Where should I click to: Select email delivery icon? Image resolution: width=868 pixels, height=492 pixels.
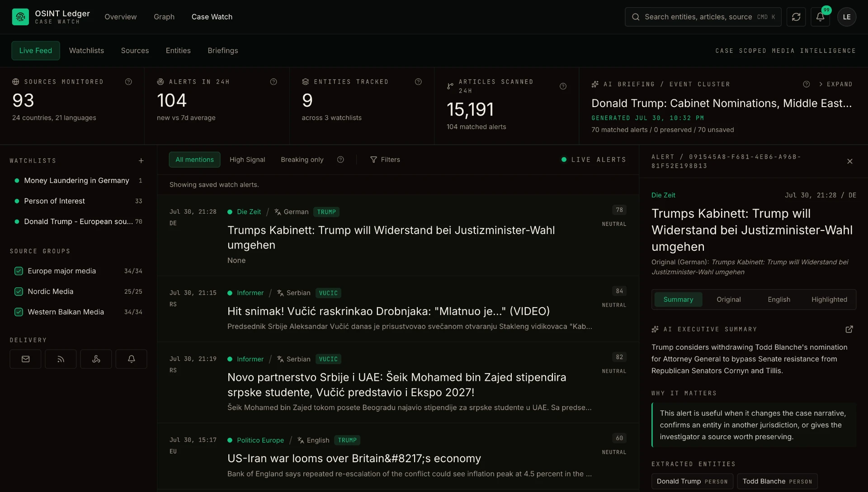(x=25, y=359)
